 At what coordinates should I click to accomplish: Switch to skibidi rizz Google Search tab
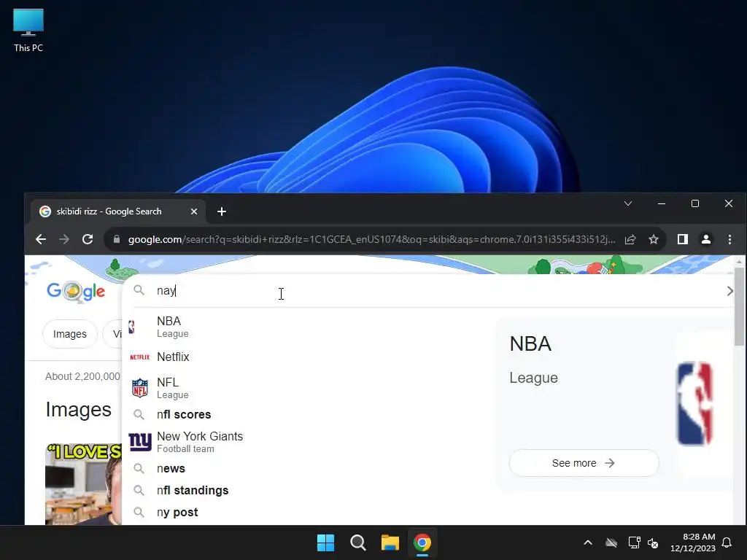[118, 211]
